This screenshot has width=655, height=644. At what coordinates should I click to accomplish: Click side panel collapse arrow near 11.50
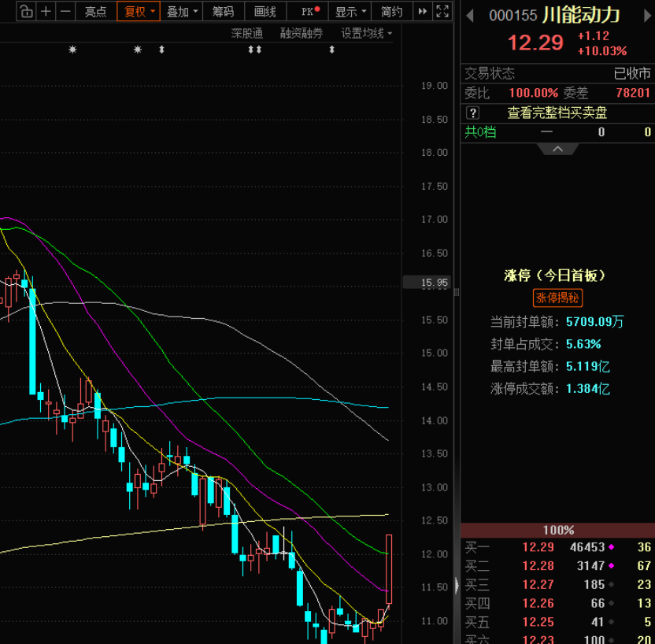(457, 585)
